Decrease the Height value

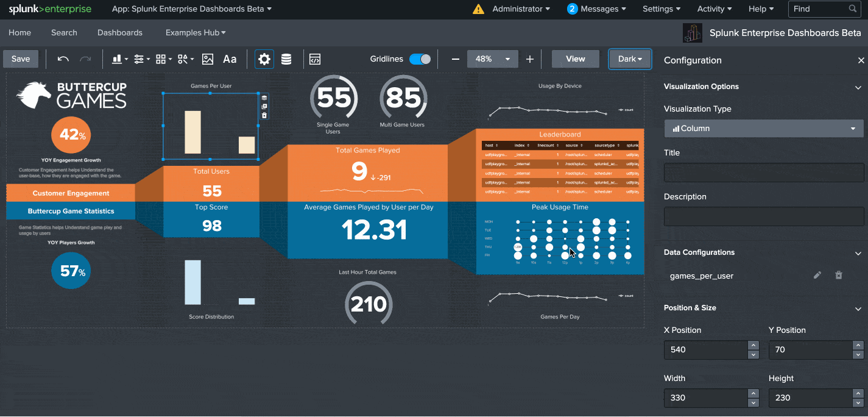pyautogui.click(x=858, y=403)
